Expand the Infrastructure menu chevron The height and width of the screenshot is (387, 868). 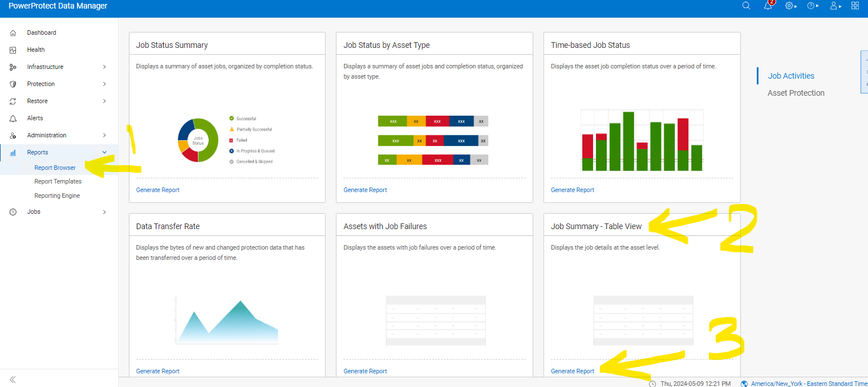pyautogui.click(x=104, y=67)
